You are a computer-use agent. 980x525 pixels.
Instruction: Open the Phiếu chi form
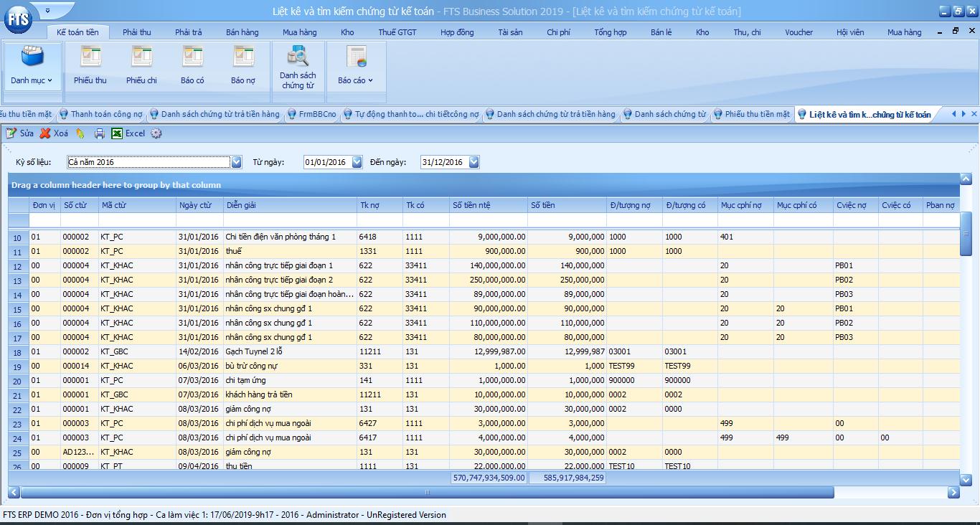(141, 67)
